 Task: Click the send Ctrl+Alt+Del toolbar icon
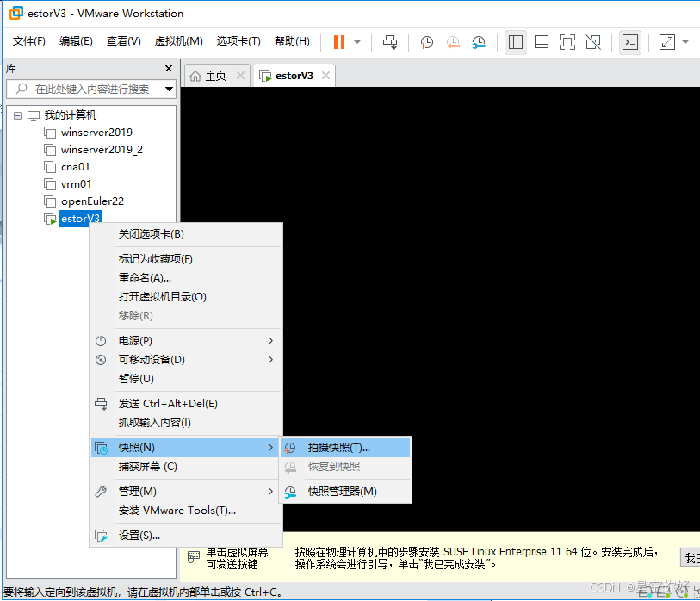390,42
